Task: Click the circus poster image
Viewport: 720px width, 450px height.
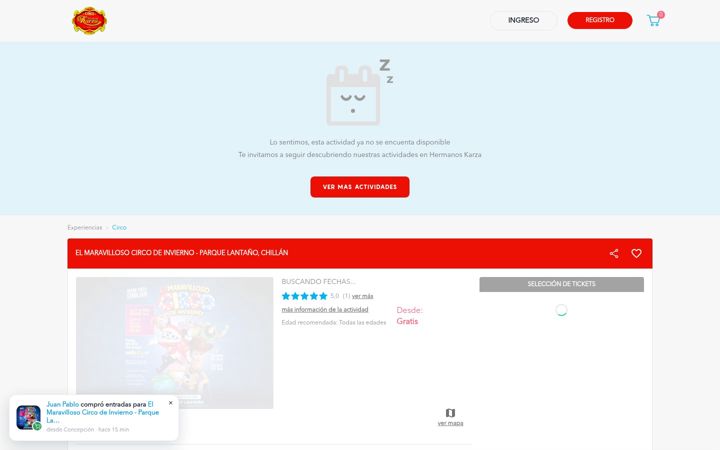Action: [174, 343]
